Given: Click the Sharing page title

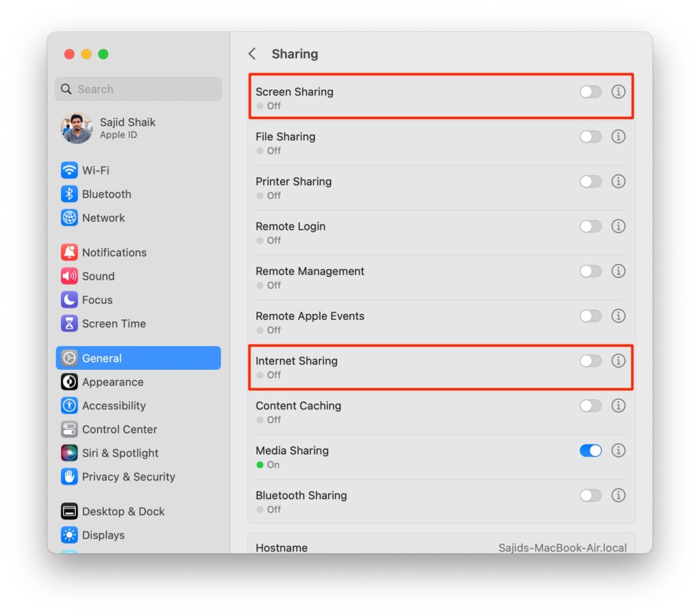Looking at the screenshot, I should tap(295, 54).
